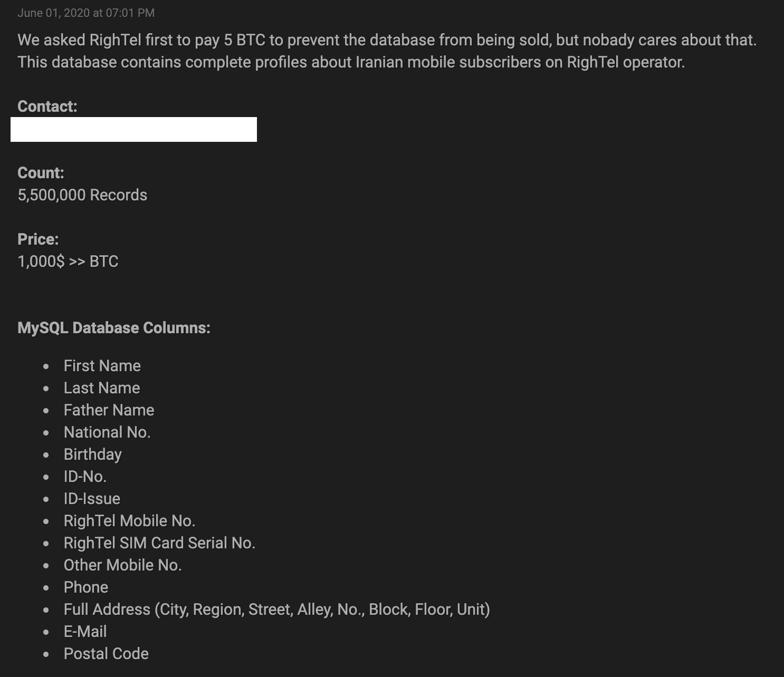Click the Birthday list item

point(93,454)
